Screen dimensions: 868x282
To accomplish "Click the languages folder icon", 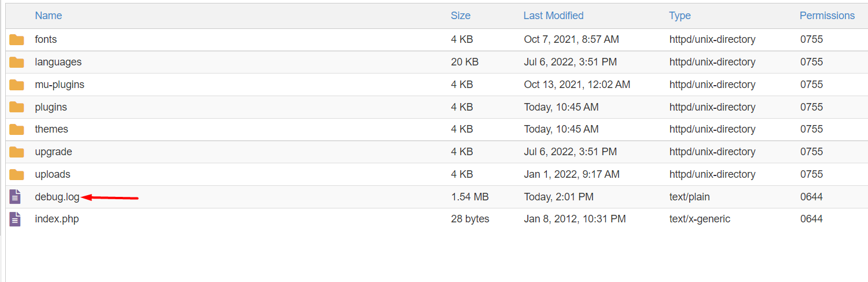I will coord(16,62).
